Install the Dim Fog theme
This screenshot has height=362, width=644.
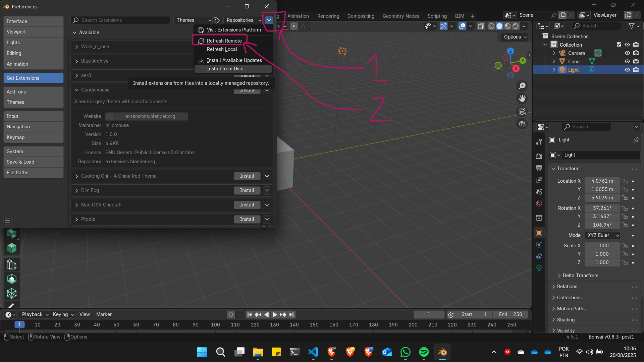tap(247, 190)
